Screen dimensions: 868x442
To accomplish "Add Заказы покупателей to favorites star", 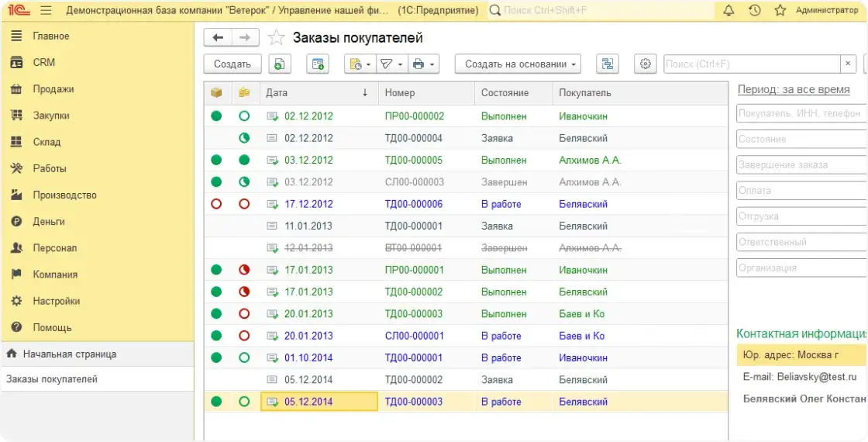I will tap(276, 38).
